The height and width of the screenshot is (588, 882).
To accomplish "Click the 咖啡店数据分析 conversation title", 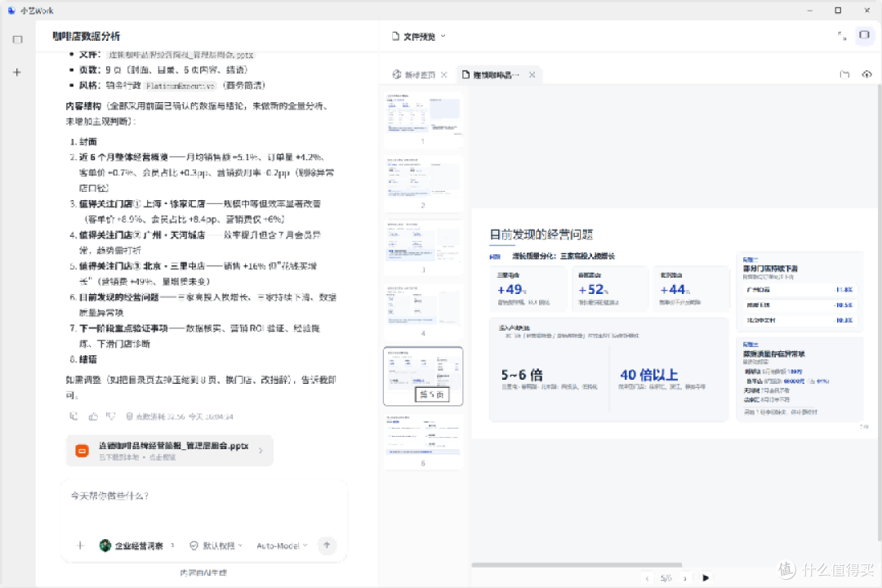I will coord(86,36).
